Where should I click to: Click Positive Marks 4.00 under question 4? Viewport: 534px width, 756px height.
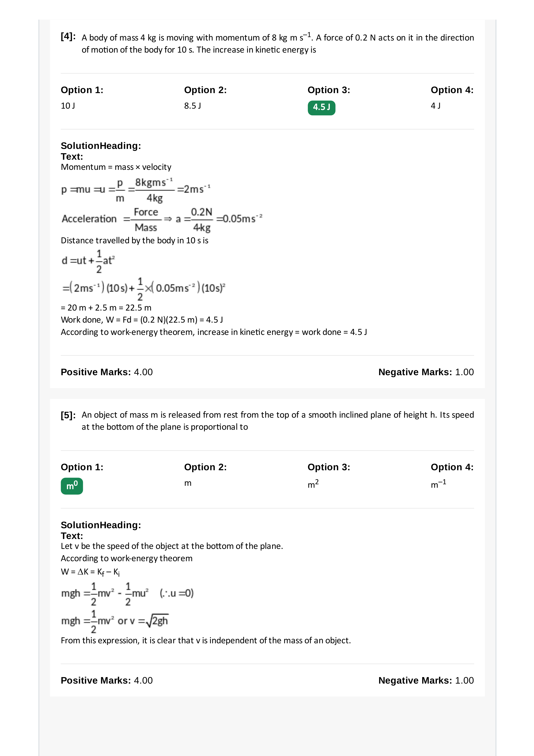[107, 372]
